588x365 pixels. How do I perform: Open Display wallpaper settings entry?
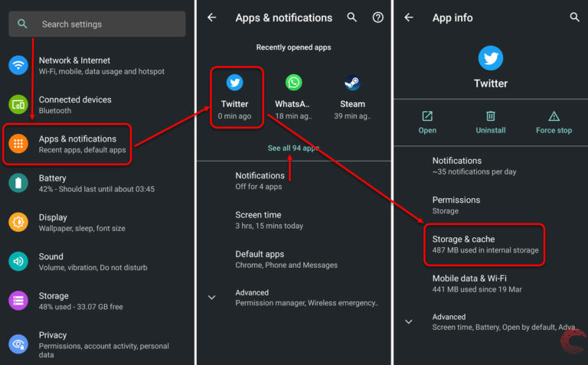(x=82, y=223)
